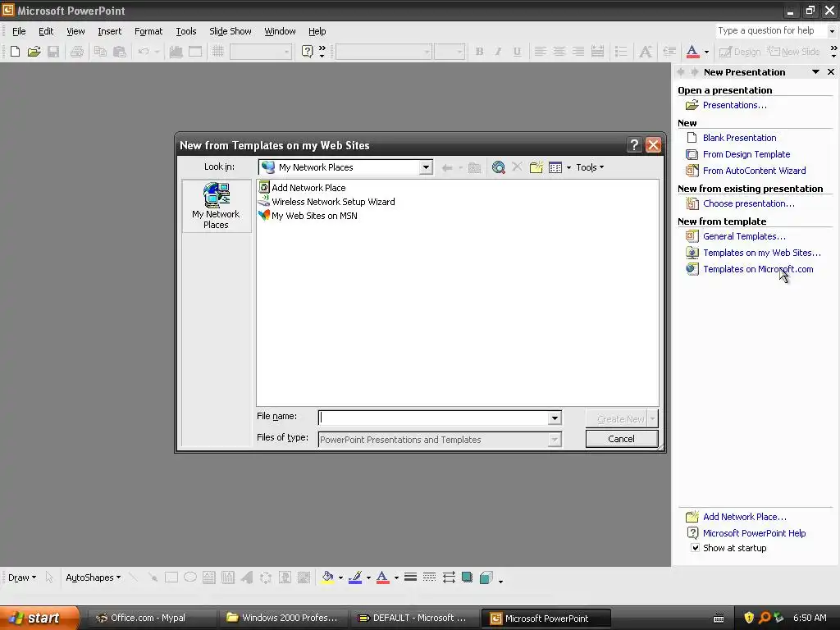Screen dimensions: 840x630
Task: Expand the Look in dropdown
Action: point(426,167)
